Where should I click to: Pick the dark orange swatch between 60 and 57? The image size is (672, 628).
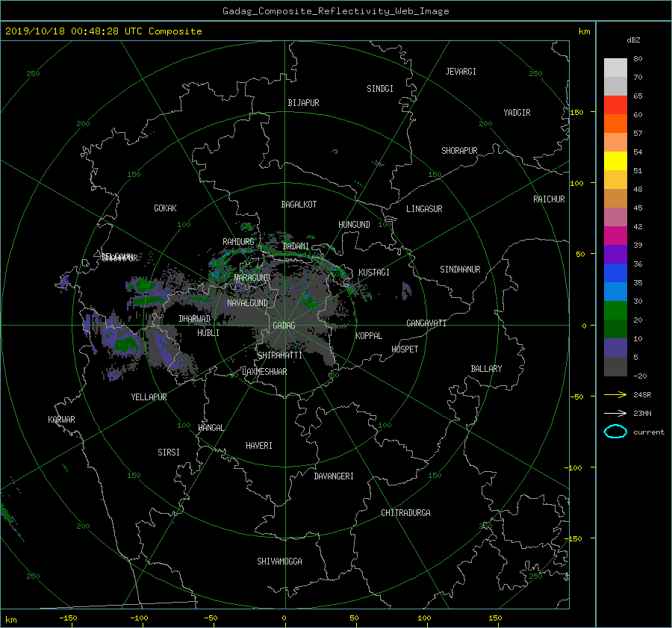[x=615, y=123]
